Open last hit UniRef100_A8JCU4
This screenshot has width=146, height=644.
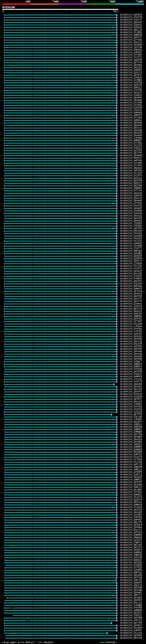(131, 638)
